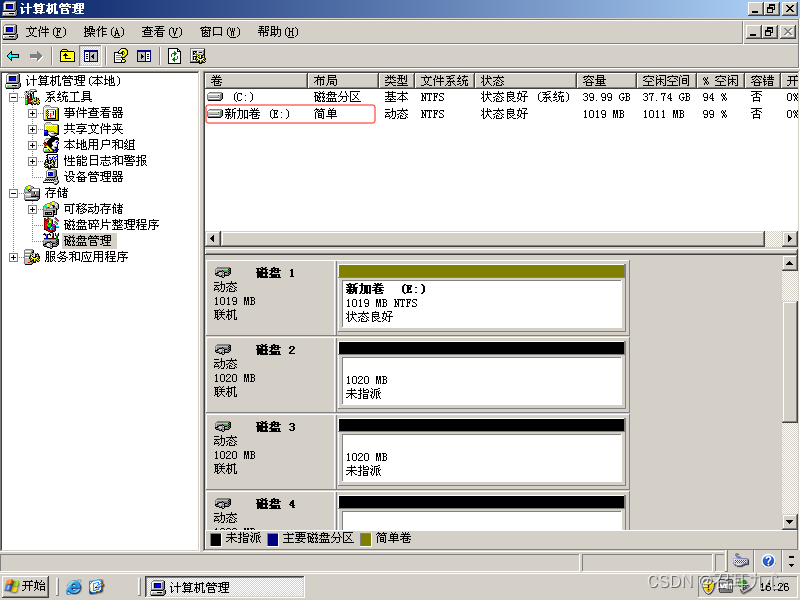Open the Start (开始) menu
Image resolution: width=800 pixels, height=600 pixels.
(x=26, y=586)
